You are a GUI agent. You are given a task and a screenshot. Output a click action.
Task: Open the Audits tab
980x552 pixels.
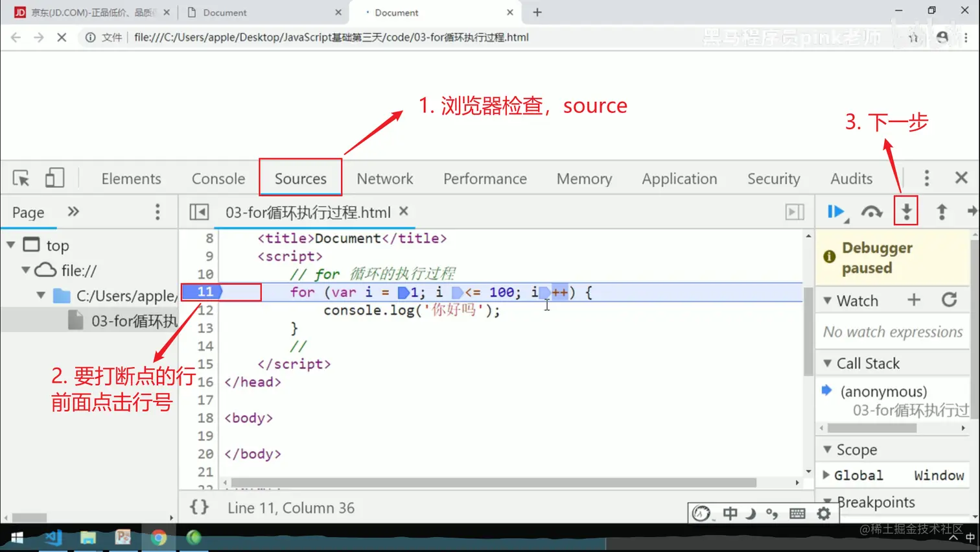click(x=852, y=178)
